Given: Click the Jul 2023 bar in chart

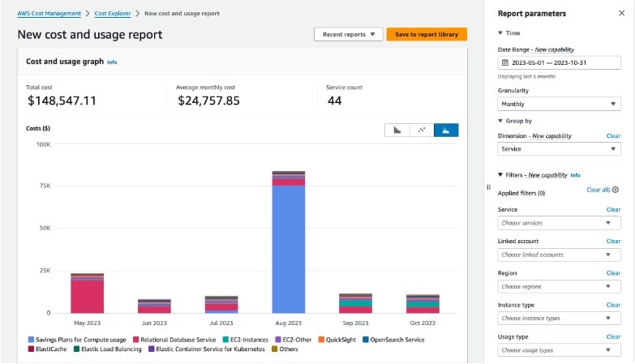Looking at the screenshot, I should tap(221, 305).
